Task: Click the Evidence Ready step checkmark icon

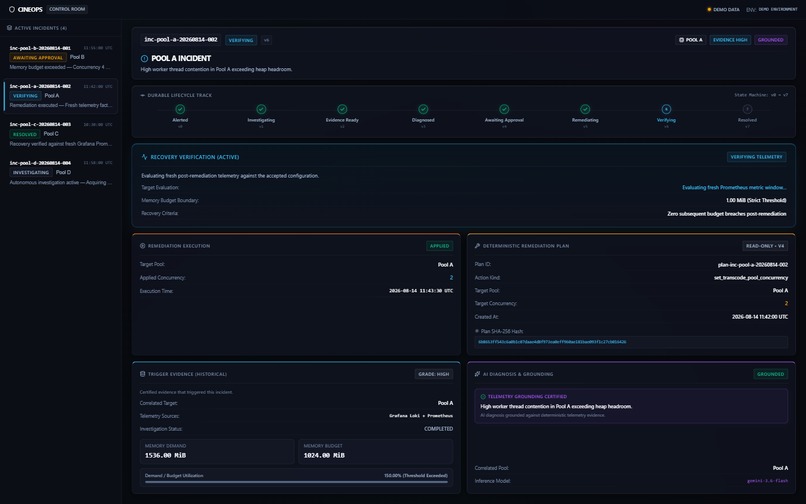Action: 342,109
